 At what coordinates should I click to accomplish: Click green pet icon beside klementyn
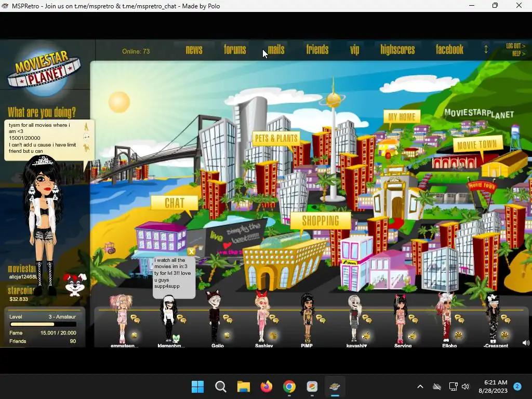pyautogui.click(x=176, y=338)
